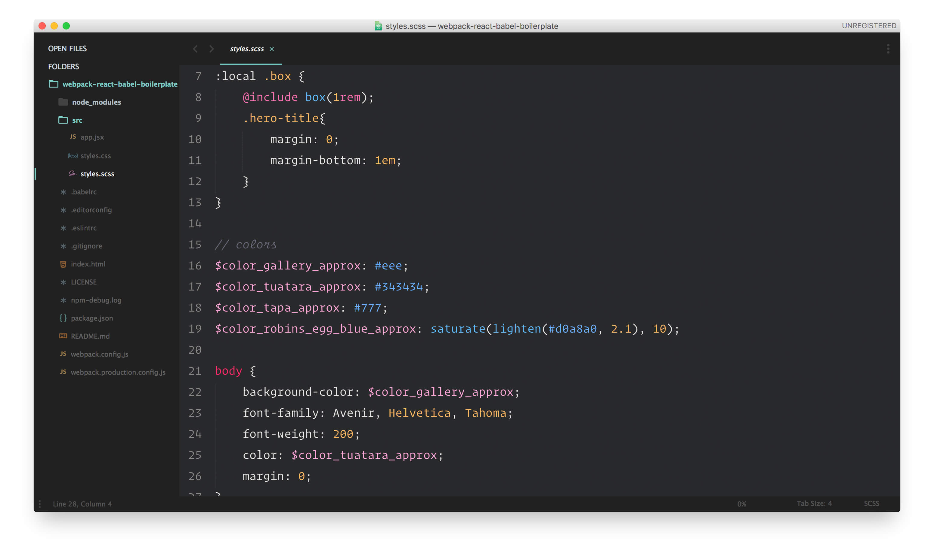The height and width of the screenshot is (560, 934).
Task: Click the HTML5 icon next to index.html
Action: (63, 264)
